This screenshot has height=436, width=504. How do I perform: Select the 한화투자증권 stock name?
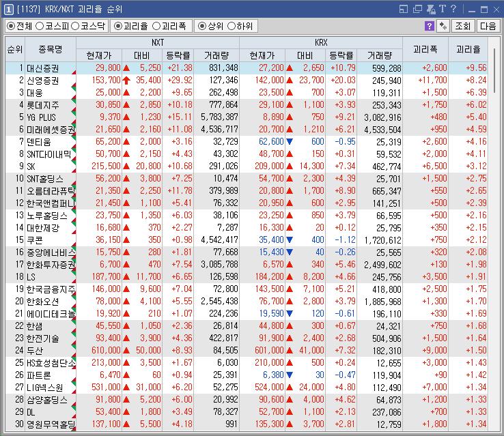[x=51, y=265]
